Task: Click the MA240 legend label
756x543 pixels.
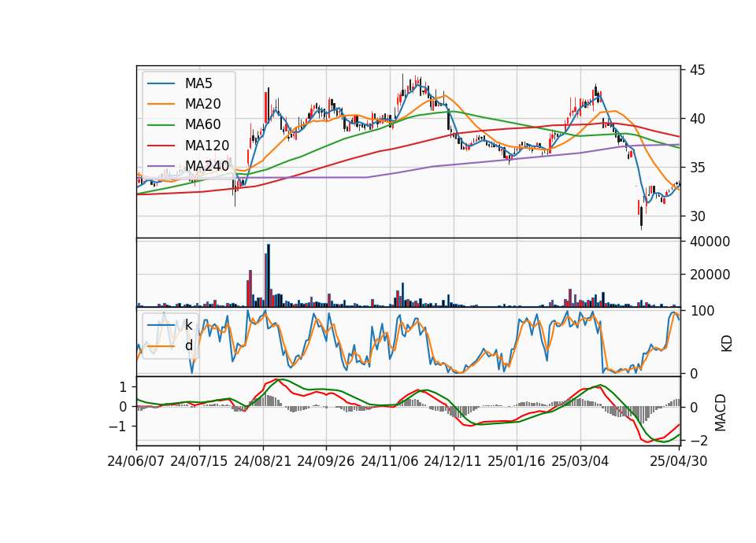Action: [207, 166]
